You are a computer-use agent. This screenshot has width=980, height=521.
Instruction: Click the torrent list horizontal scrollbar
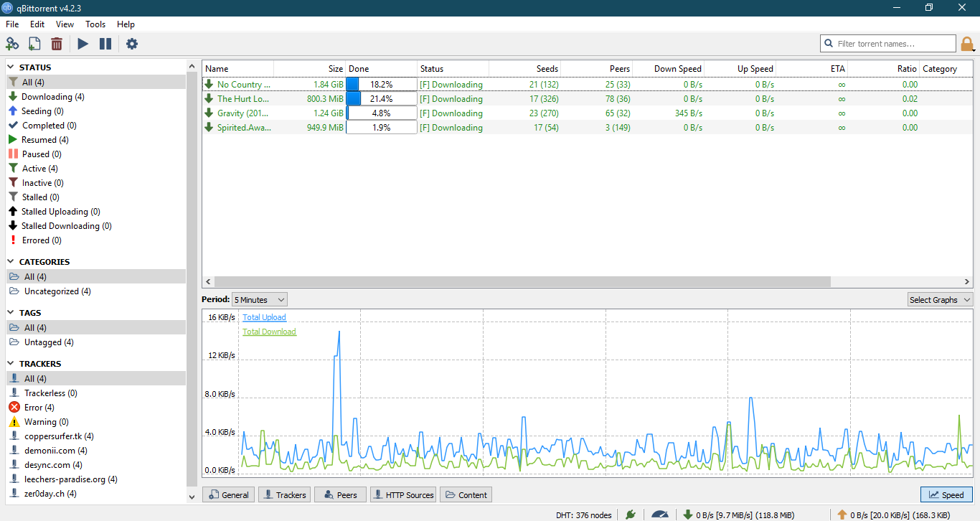tap(522, 283)
